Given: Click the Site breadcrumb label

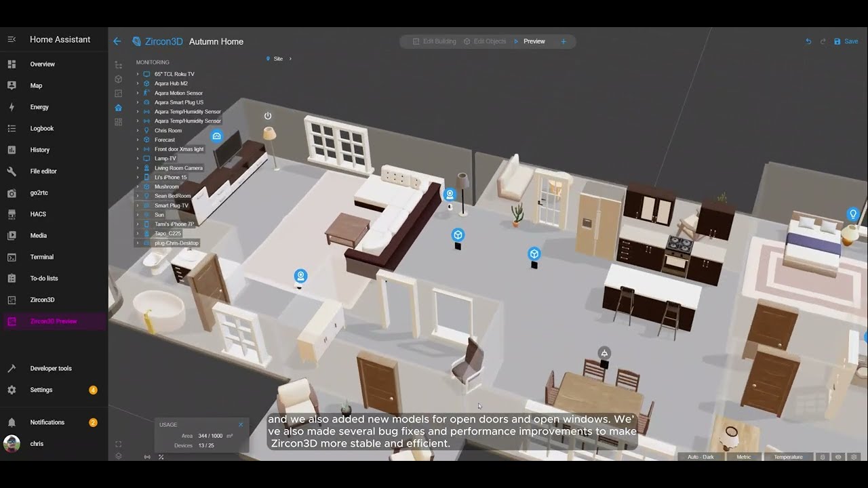Looking at the screenshot, I should pyautogui.click(x=278, y=59).
